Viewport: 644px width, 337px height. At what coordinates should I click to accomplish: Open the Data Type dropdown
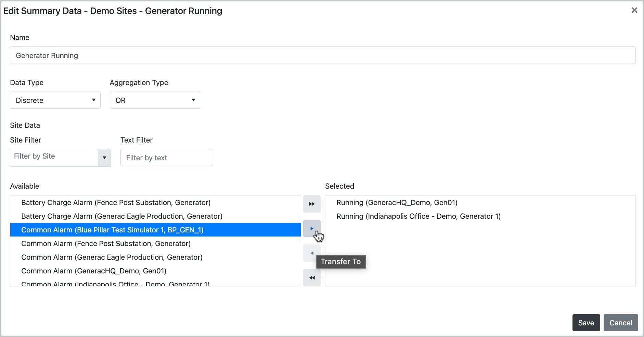(x=55, y=100)
